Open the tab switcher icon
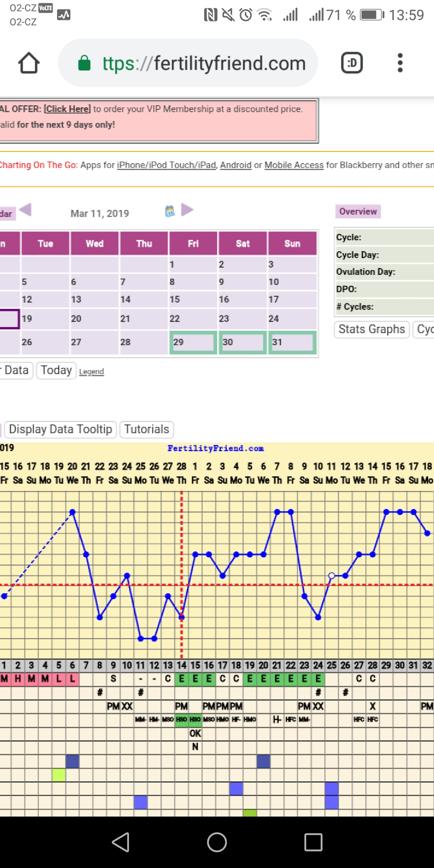434x868 pixels. point(352,63)
